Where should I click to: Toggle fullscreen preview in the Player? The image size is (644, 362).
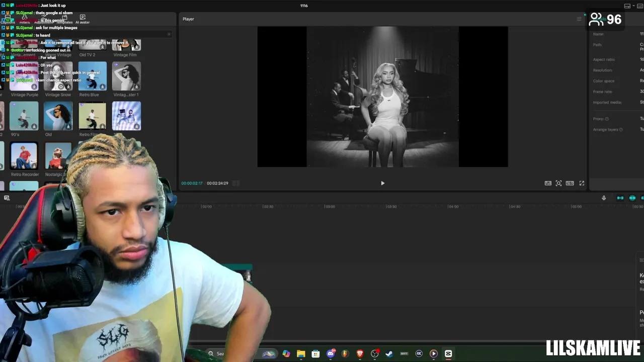582,183
